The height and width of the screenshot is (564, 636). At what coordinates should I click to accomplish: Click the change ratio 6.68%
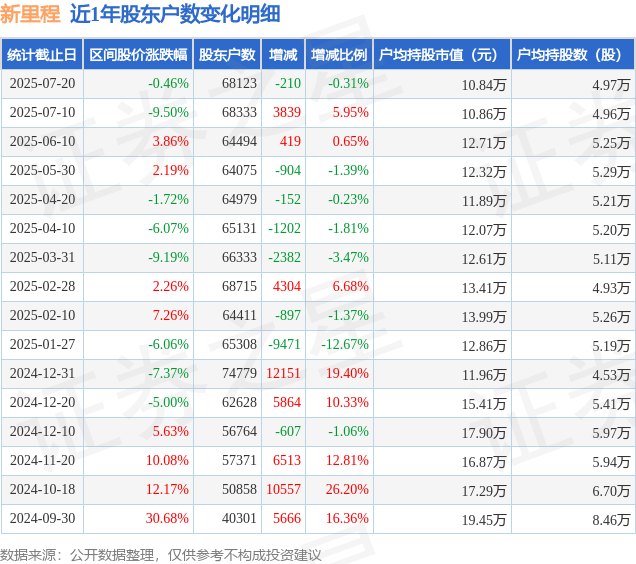(x=350, y=286)
